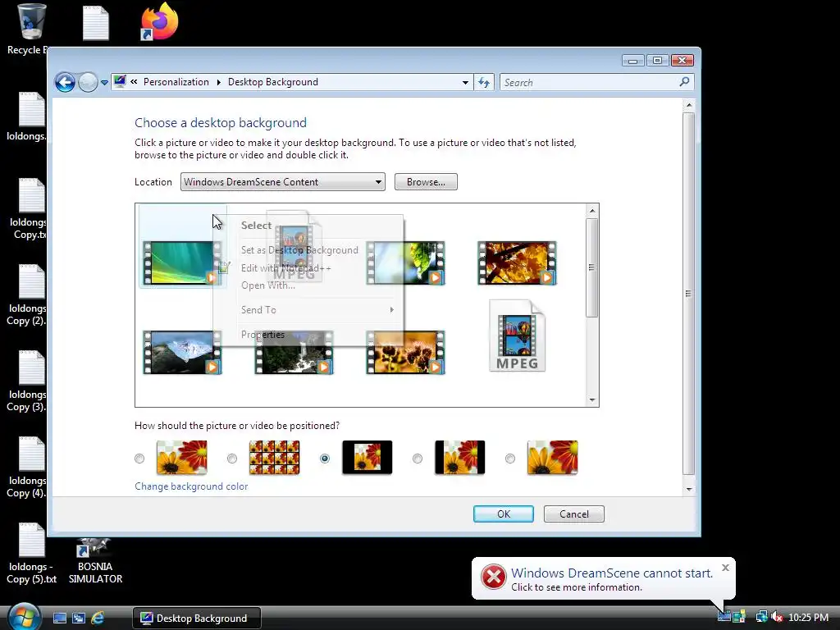Expand the arrow after Personalization breadcrumb

218,82
